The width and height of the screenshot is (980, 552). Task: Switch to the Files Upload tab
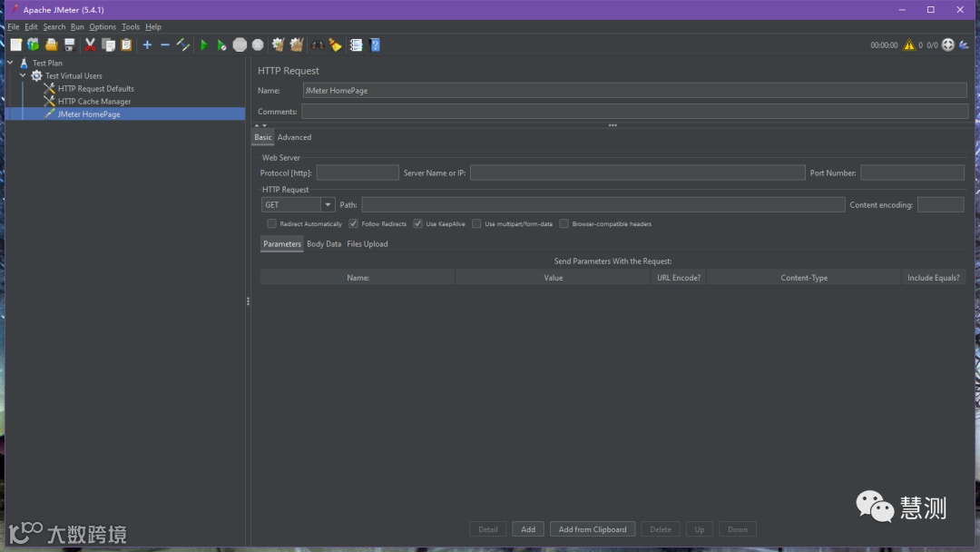[x=367, y=244]
